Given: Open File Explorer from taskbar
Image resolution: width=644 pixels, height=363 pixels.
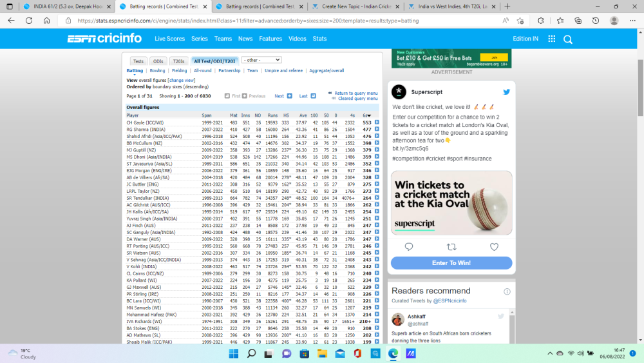Looking at the screenshot, I should [x=322, y=353].
